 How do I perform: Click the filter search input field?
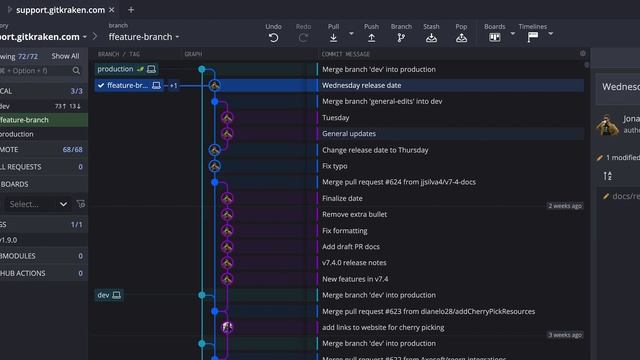(x=35, y=71)
